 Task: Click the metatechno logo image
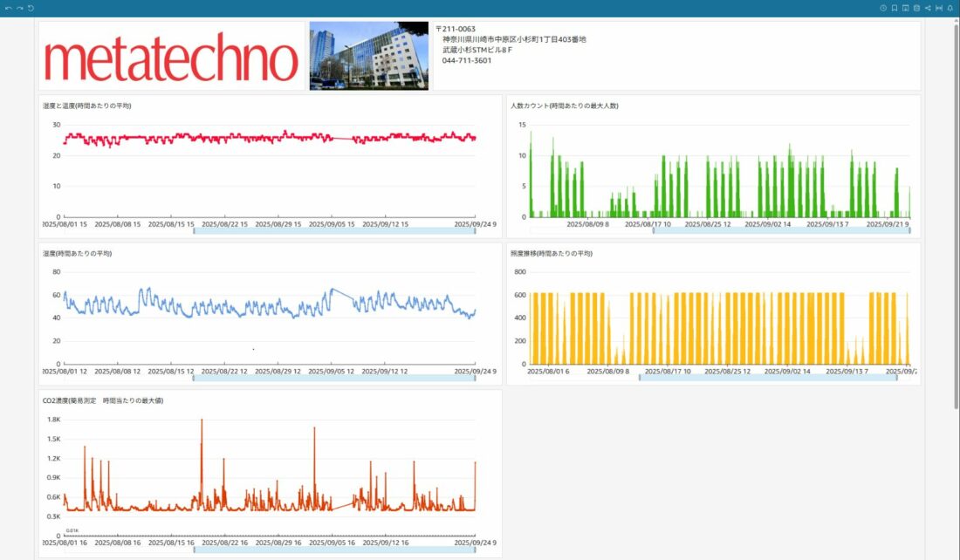171,56
